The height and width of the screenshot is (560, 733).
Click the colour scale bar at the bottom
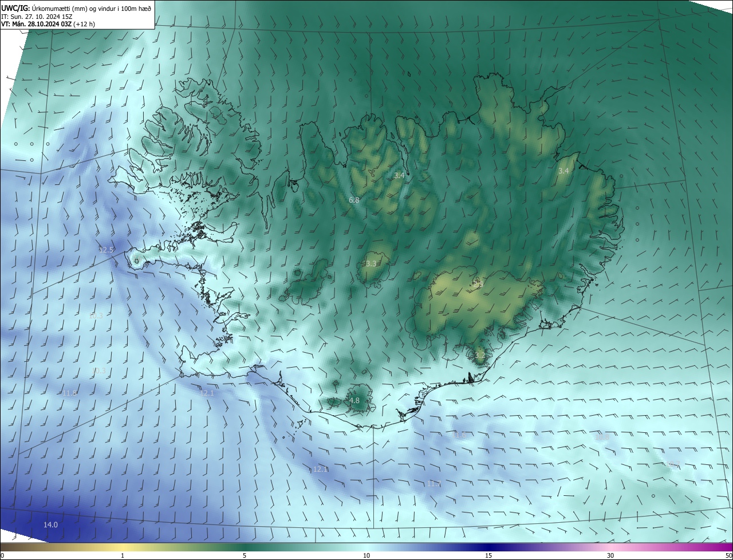point(366,547)
